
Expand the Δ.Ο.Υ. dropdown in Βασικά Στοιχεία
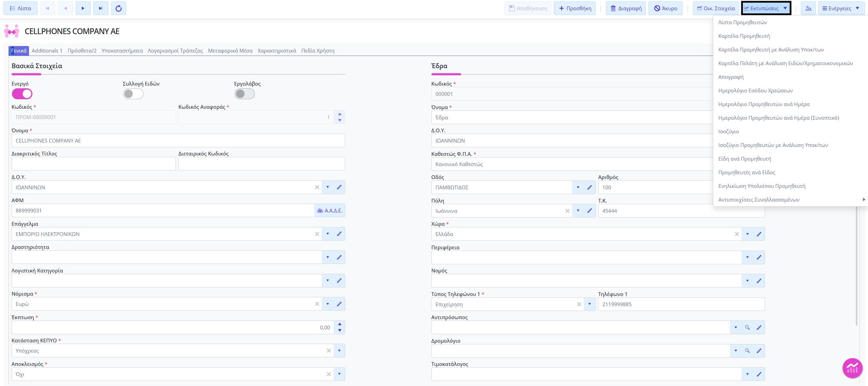[328, 187]
